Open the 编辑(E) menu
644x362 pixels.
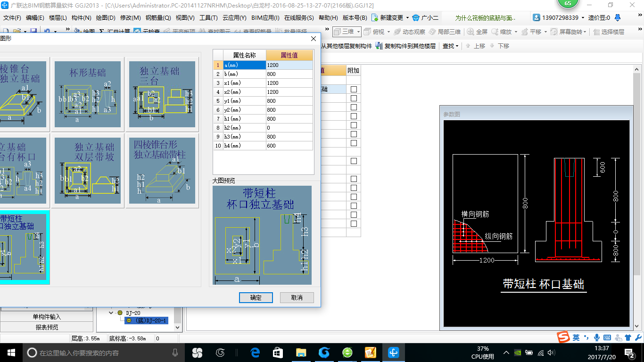pos(35,17)
